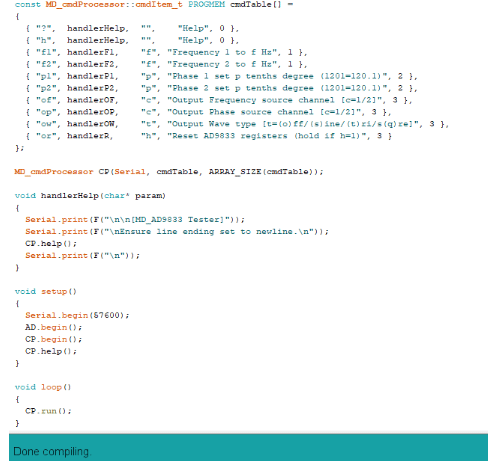Click the "h" handlerHelp table row
The width and height of the screenshot is (488, 461).
(x=132, y=40)
